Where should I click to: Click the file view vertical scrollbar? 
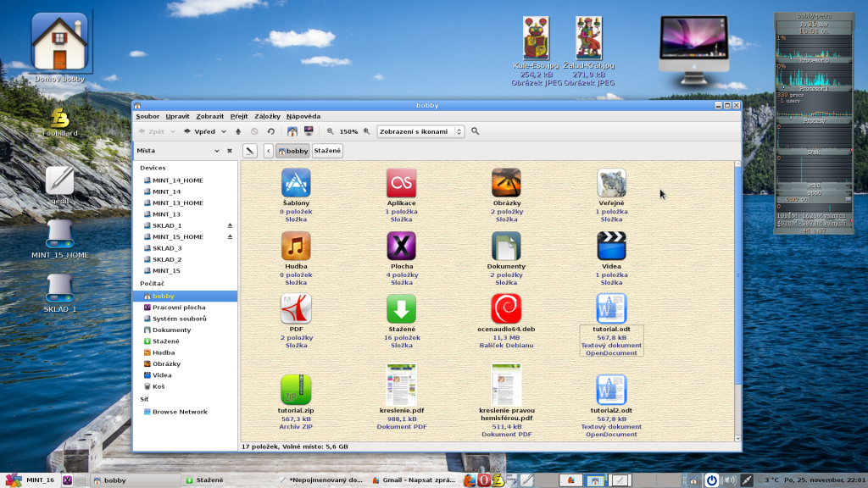pyautogui.click(x=737, y=274)
